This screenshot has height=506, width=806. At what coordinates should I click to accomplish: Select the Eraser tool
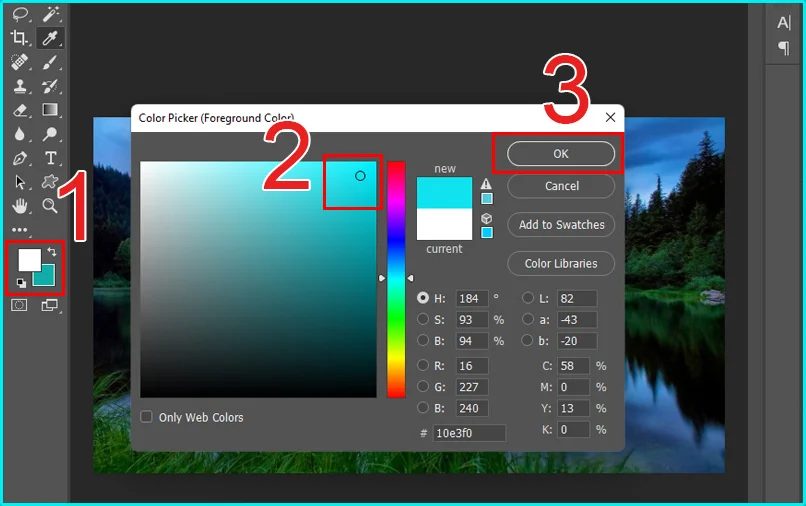20,110
